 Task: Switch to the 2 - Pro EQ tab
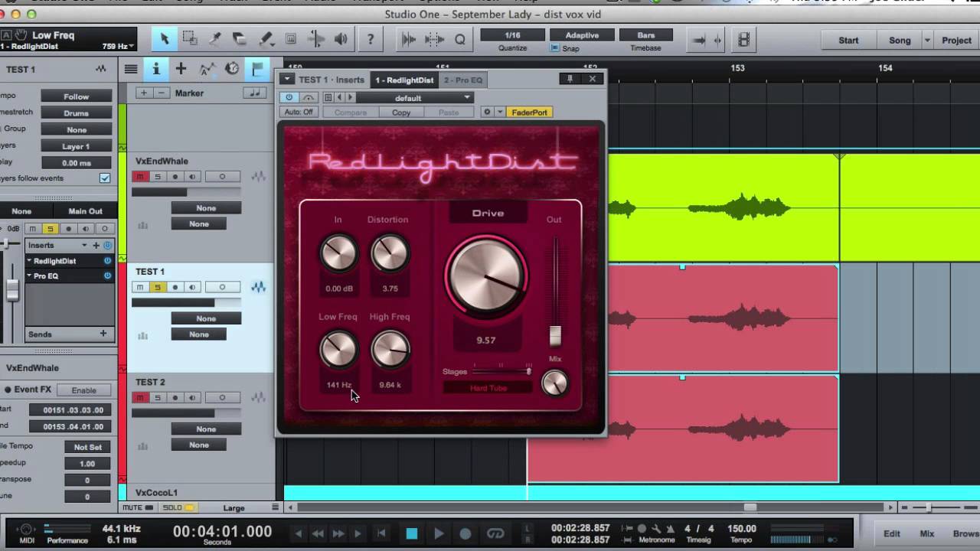(x=463, y=80)
